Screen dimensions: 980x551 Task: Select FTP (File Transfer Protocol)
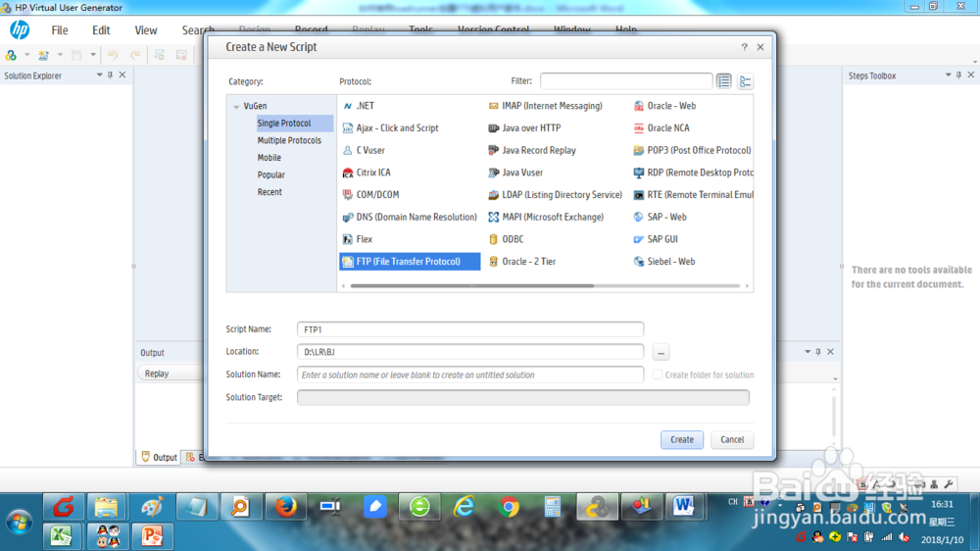pyautogui.click(x=410, y=262)
